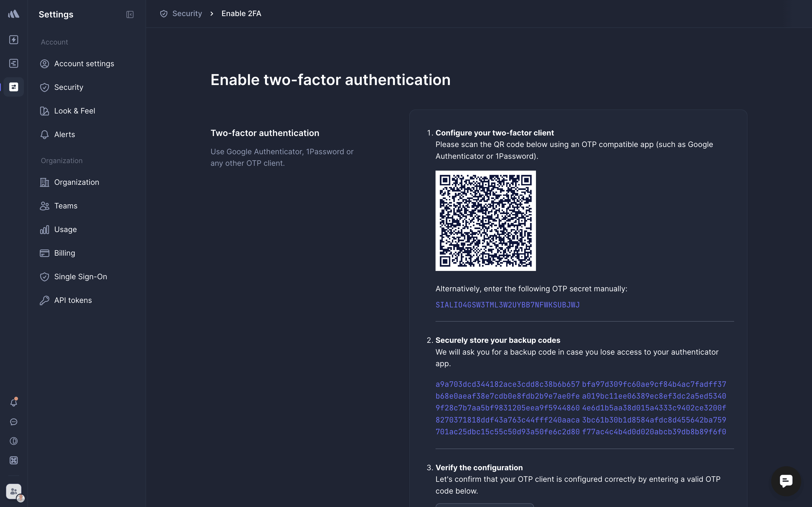Open Single Sign-On configuration
Viewport: 812px width, 507px height.
pyautogui.click(x=81, y=276)
